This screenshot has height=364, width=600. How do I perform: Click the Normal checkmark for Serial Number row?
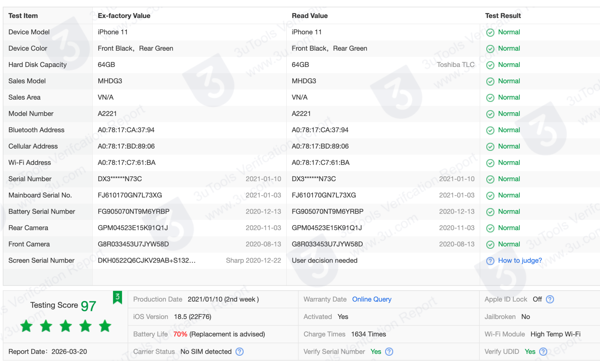[x=490, y=179]
